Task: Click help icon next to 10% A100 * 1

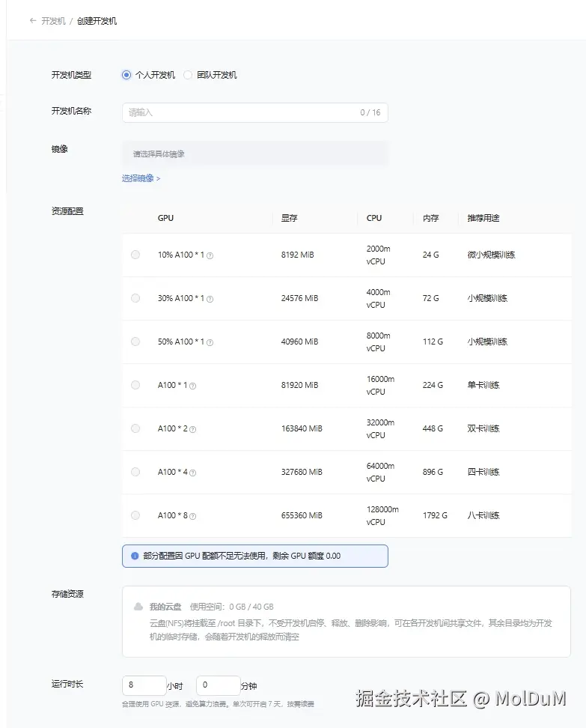Action: [210, 255]
